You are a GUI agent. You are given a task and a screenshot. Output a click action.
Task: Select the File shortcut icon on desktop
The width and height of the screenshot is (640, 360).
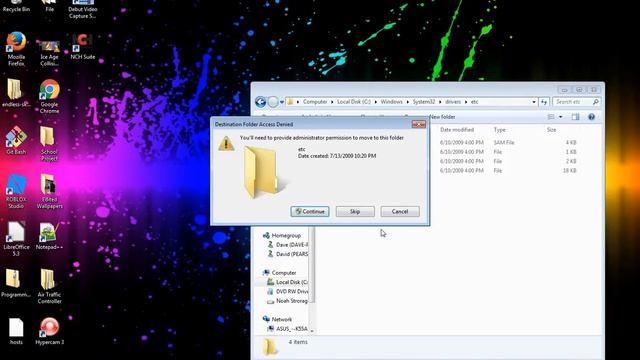[49, 6]
